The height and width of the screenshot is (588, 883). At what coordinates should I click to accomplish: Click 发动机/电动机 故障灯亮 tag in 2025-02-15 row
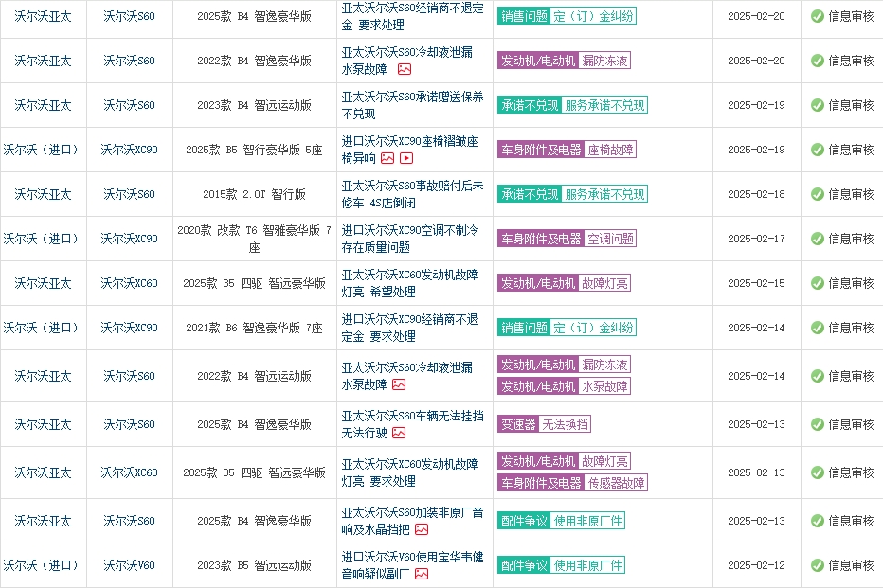click(x=564, y=283)
